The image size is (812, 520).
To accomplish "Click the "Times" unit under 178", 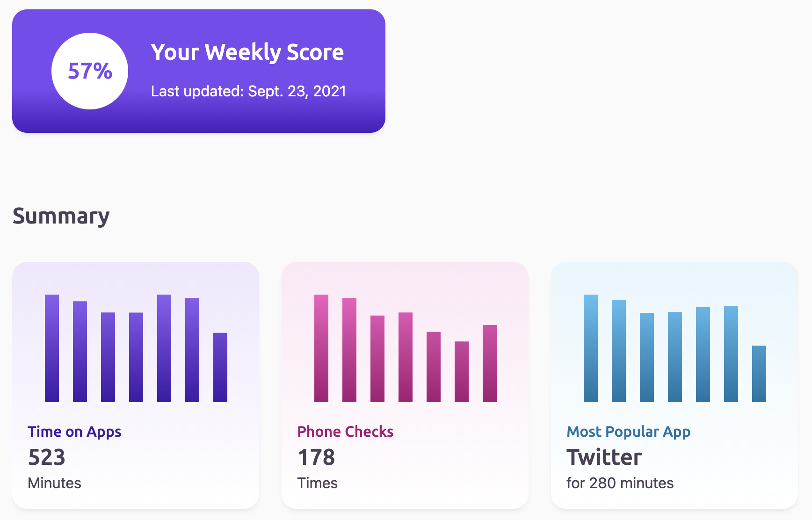I will 317,483.
